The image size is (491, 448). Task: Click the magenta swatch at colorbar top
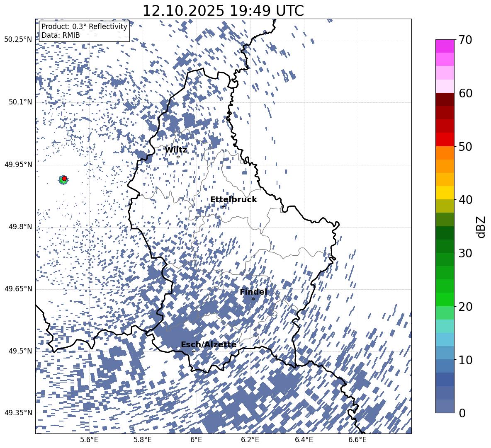click(x=445, y=46)
